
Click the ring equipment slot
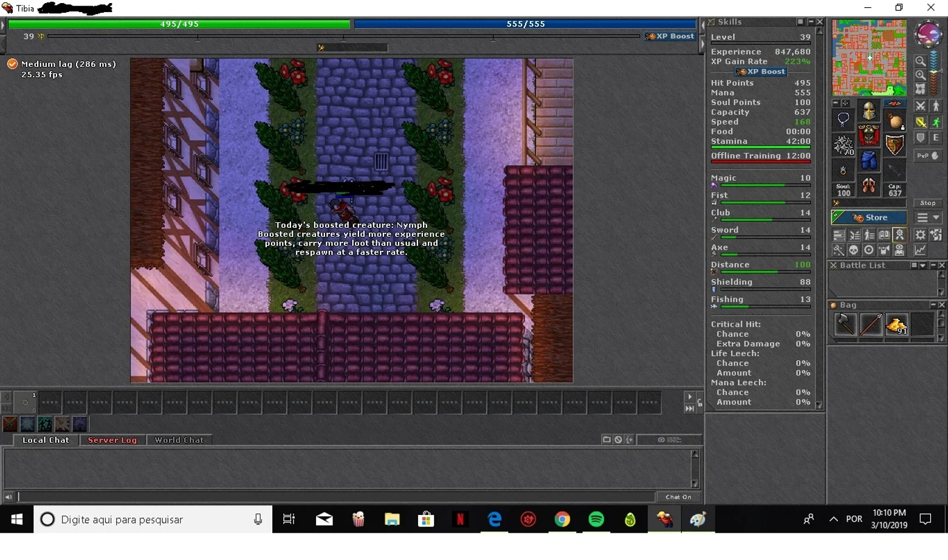pyautogui.click(x=843, y=170)
